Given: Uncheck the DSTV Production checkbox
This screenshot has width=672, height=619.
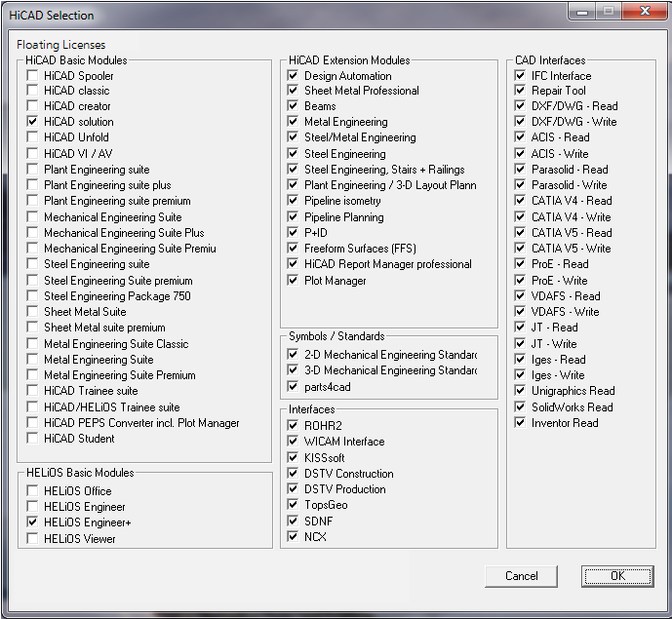Looking at the screenshot, I should click(294, 488).
